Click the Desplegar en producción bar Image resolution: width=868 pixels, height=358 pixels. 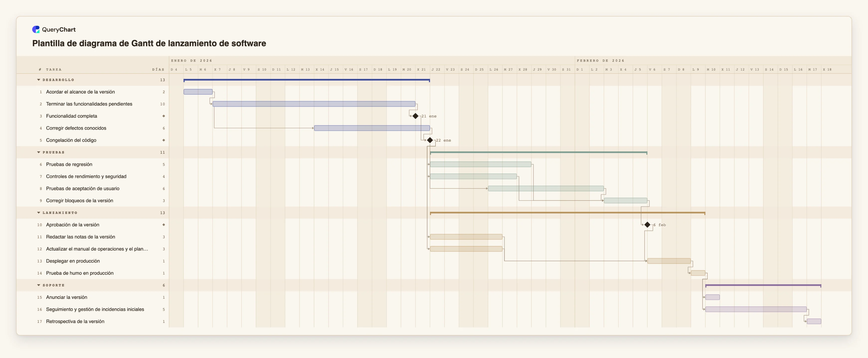pyautogui.click(x=669, y=261)
